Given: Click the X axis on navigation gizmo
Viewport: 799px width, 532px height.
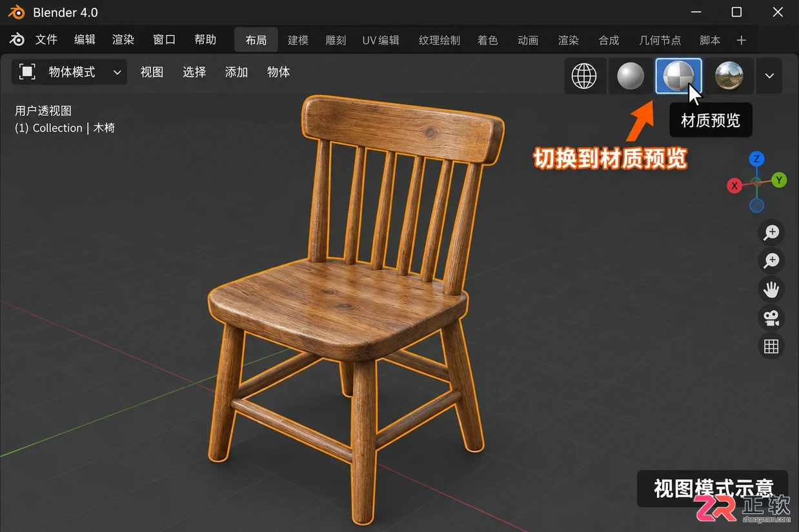Looking at the screenshot, I should [734, 186].
